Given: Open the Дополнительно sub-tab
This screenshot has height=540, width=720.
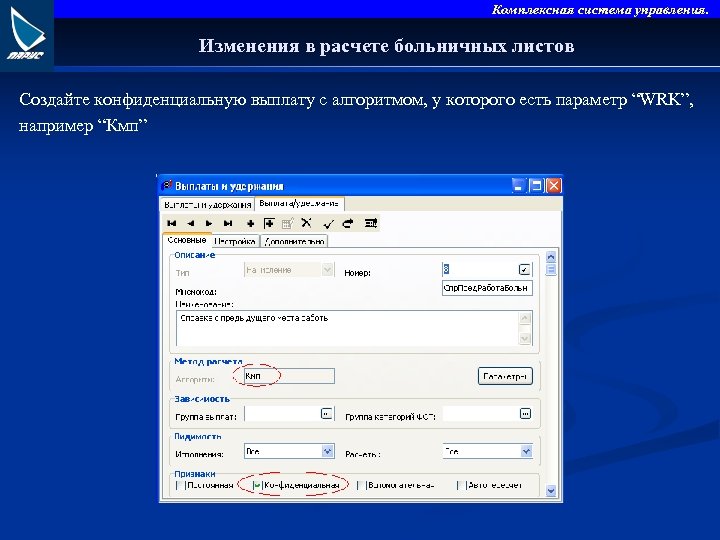Looking at the screenshot, I should point(294,242).
